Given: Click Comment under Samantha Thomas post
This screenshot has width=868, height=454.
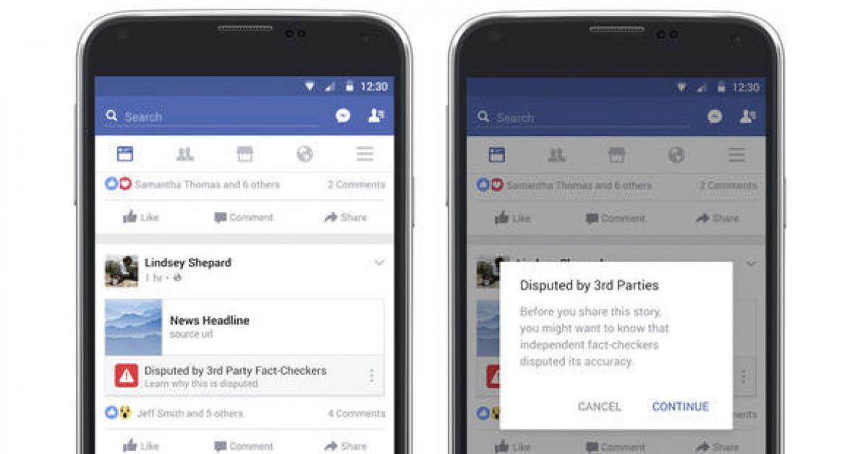Looking at the screenshot, I should [x=244, y=217].
